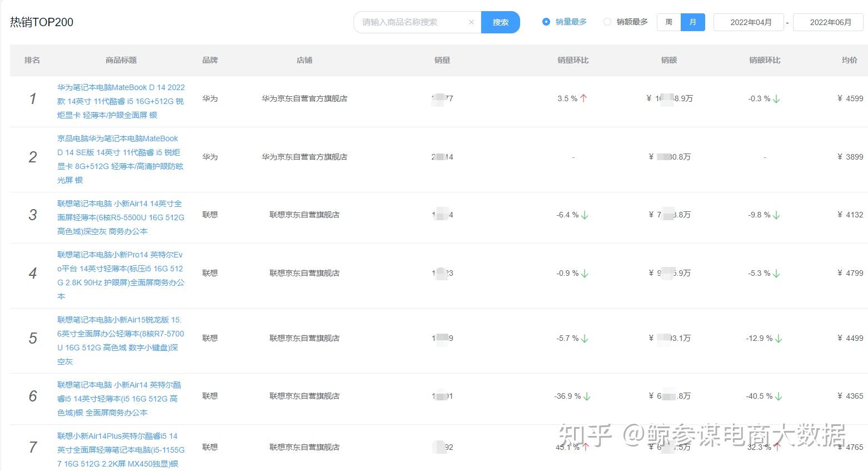Click the 联想京东自营旗舰店 cell in rank 5 row
The width and height of the screenshot is (868, 471).
pos(305,338)
